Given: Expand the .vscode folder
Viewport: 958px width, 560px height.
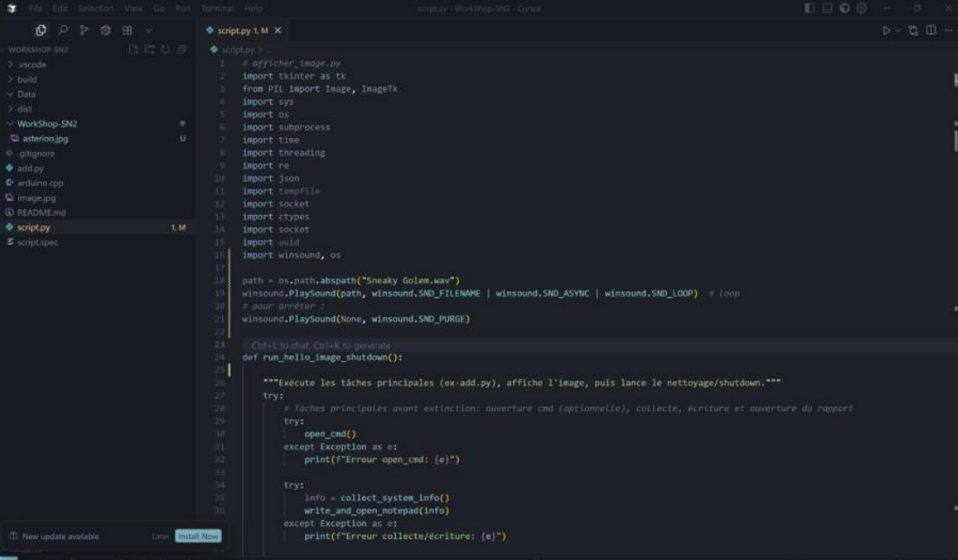Looking at the screenshot, I should pos(31,64).
